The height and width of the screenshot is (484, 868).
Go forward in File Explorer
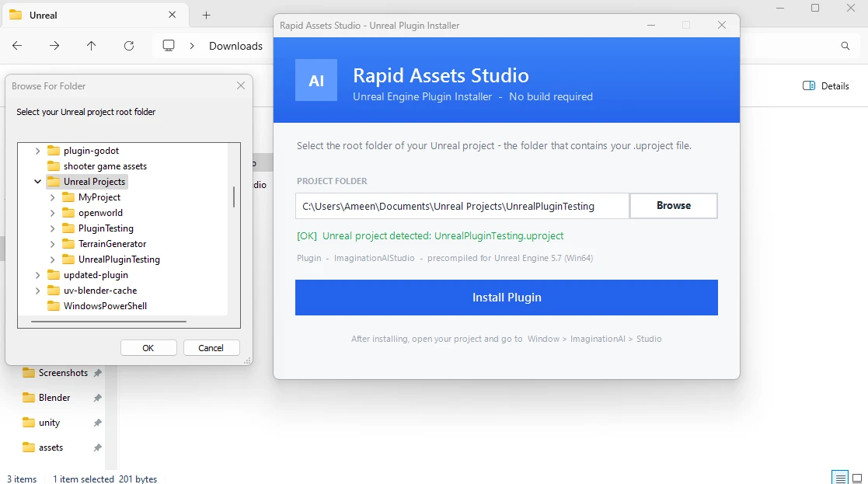54,46
